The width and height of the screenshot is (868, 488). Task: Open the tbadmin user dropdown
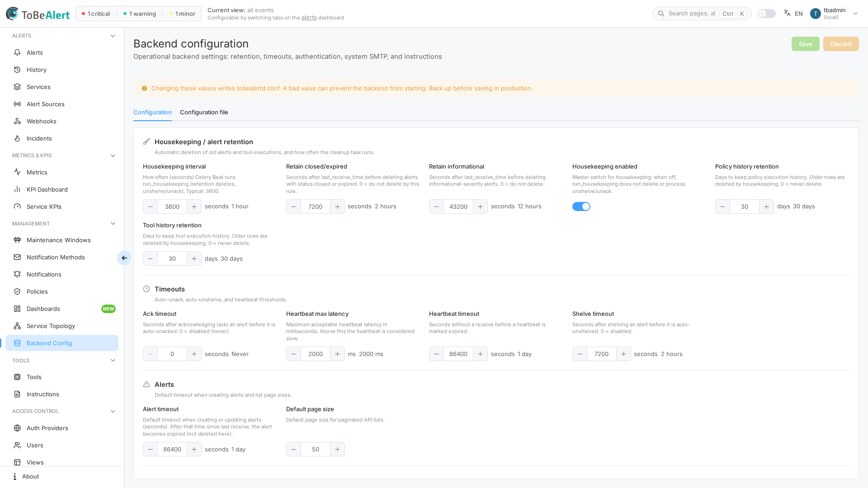coord(834,14)
